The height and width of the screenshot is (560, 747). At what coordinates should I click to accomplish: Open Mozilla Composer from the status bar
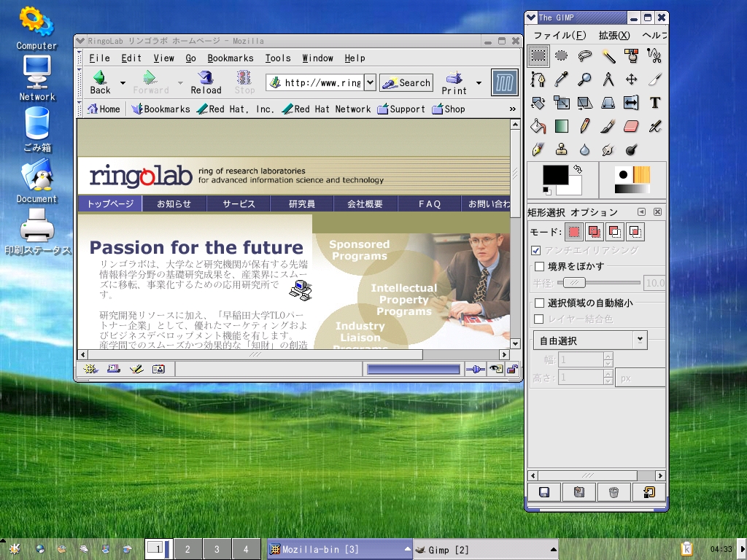tap(136, 369)
